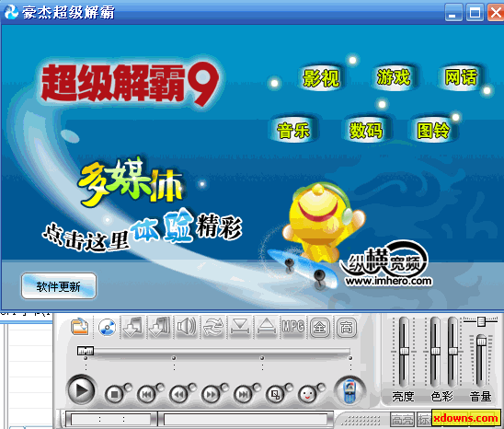This screenshot has height=429, width=504.
Task: Click the window-size overlapping squares button
Action: (276, 394)
